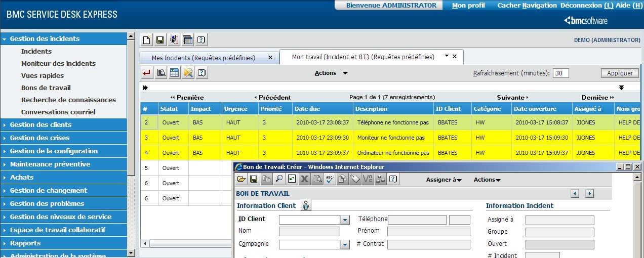Viewport: 644px width, 258px height.
Task: Click Cacher Navigation link
Action: [x=527, y=5]
